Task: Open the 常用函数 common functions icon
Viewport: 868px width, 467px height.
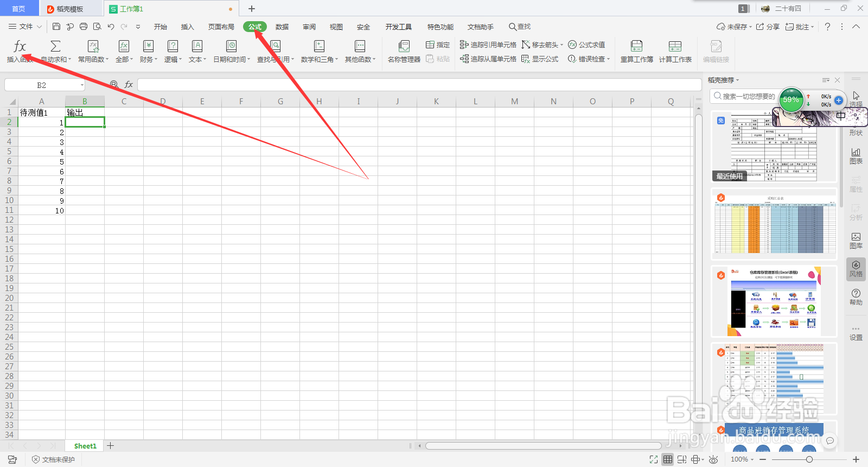Action: (93, 46)
